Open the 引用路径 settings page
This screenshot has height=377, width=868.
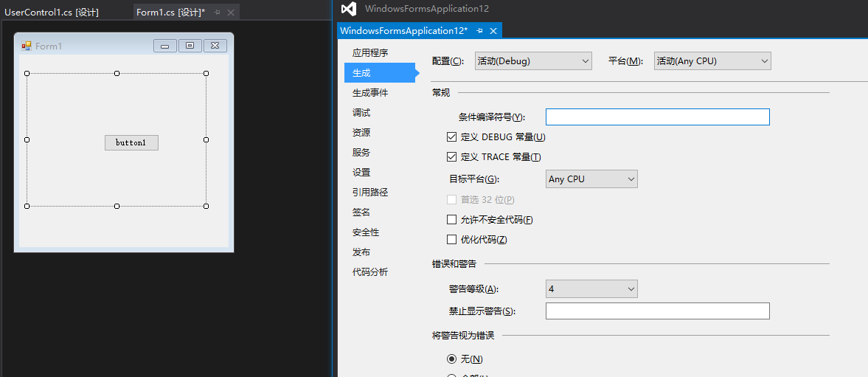point(370,193)
